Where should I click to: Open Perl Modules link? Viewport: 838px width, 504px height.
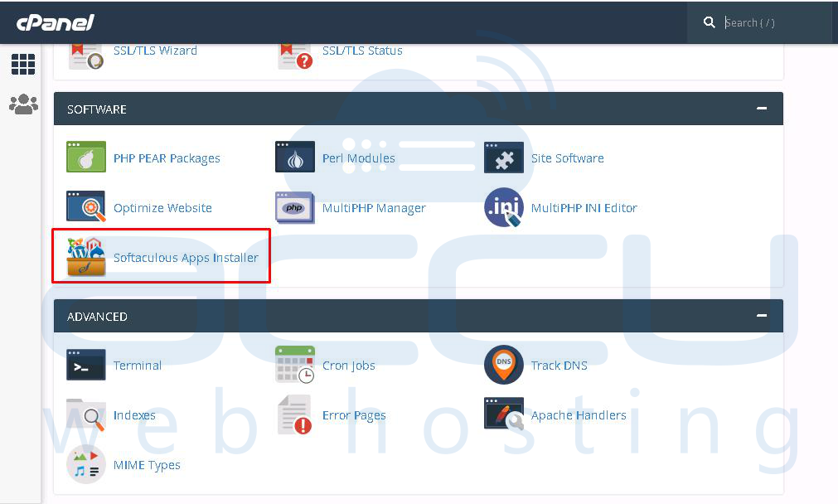359,158
